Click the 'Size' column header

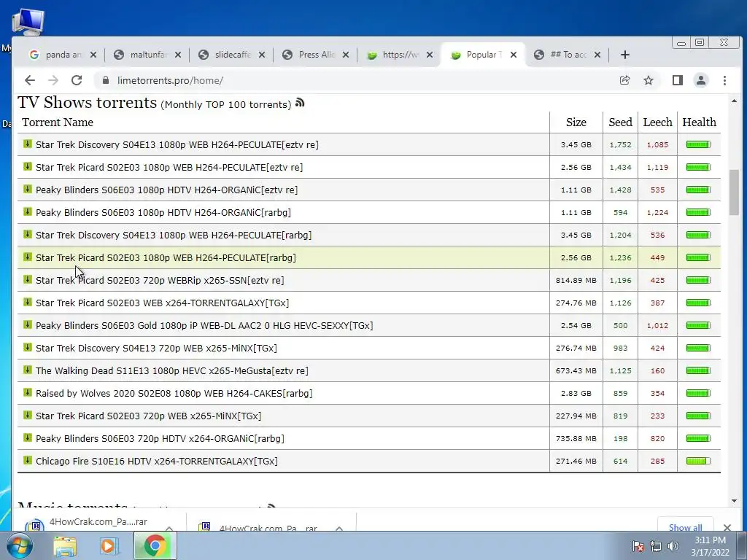coord(576,122)
